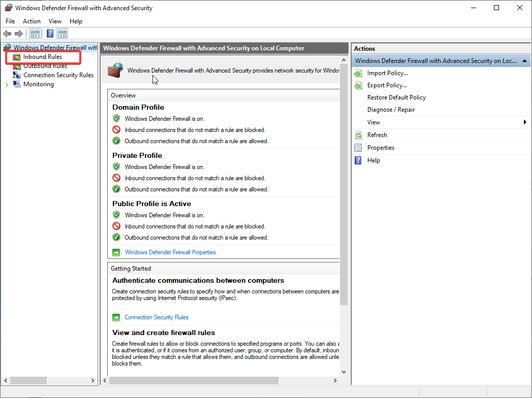
Task: Click Restore Default Policy action
Action: click(x=396, y=97)
